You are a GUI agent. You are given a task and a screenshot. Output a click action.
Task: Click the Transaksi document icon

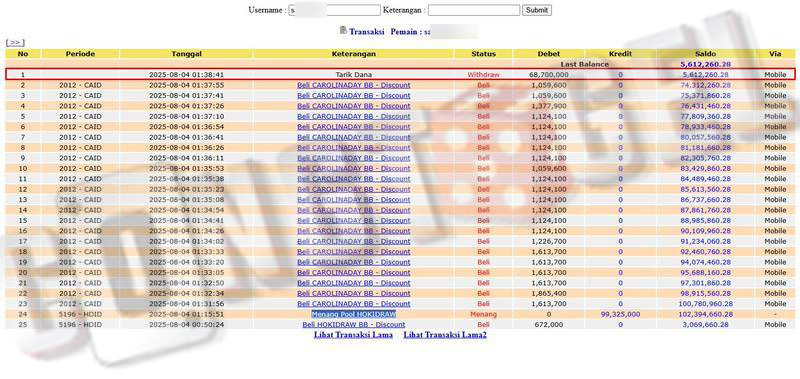343,31
